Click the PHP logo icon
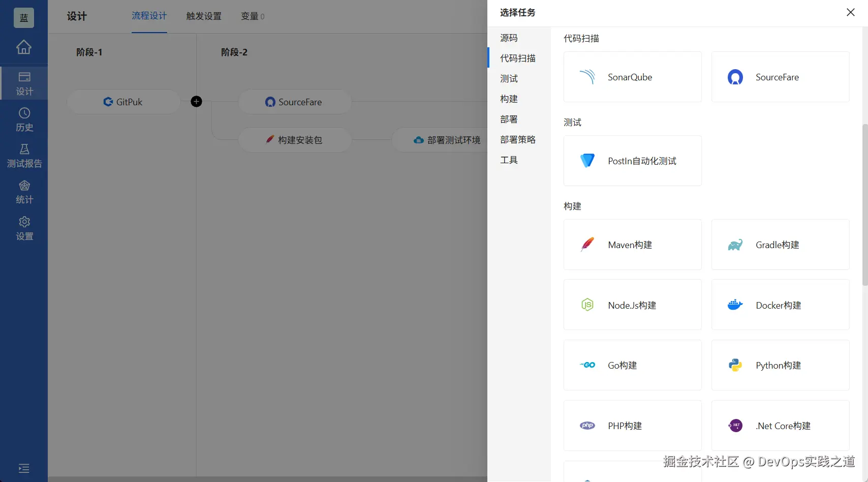Viewport: 868px width, 482px height. click(x=587, y=426)
